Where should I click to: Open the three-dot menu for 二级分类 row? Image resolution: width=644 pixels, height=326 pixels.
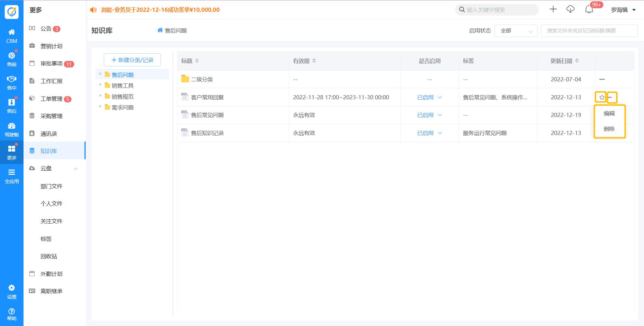602,79
